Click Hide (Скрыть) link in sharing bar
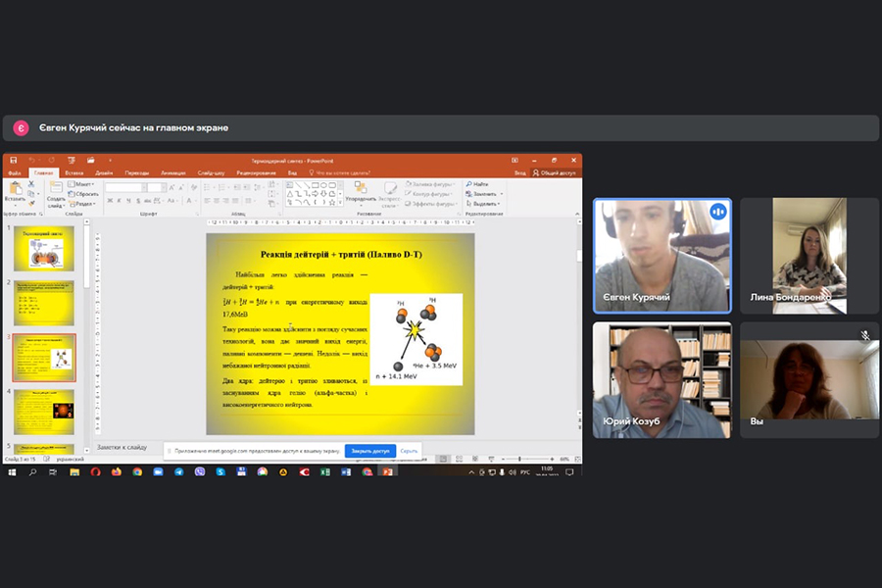The image size is (882, 588). tap(409, 451)
